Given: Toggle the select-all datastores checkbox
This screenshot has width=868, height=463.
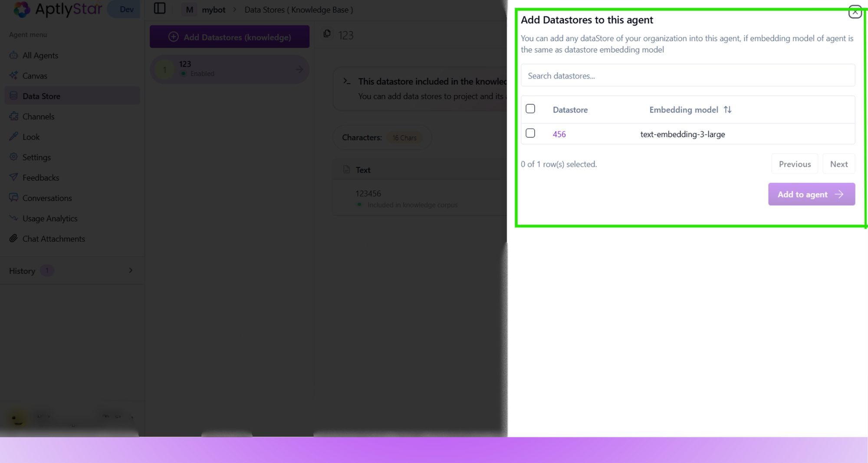Looking at the screenshot, I should pyautogui.click(x=530, y=109).
